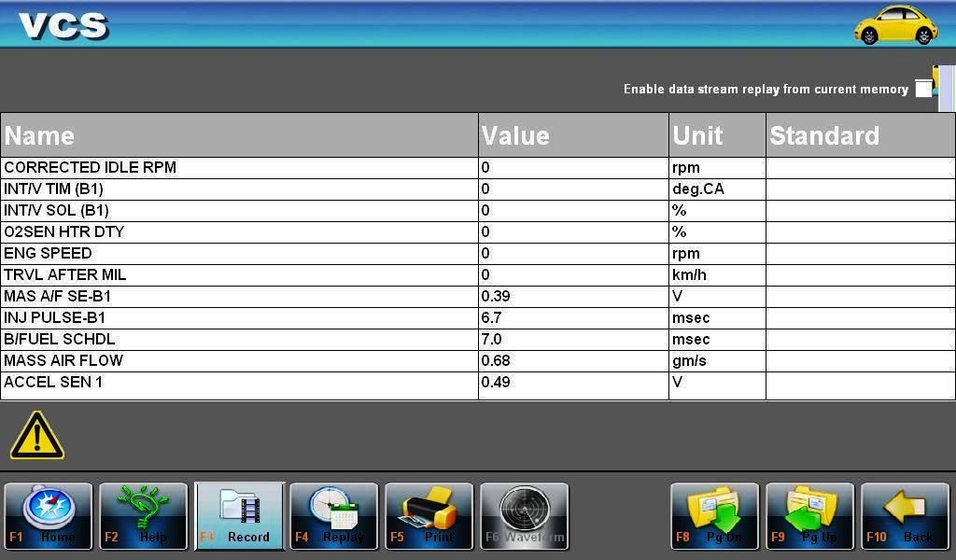Open the F2 Help icon
Image resolution: width=956 pixels, height=560 pixels.
(x=143, y=516)
